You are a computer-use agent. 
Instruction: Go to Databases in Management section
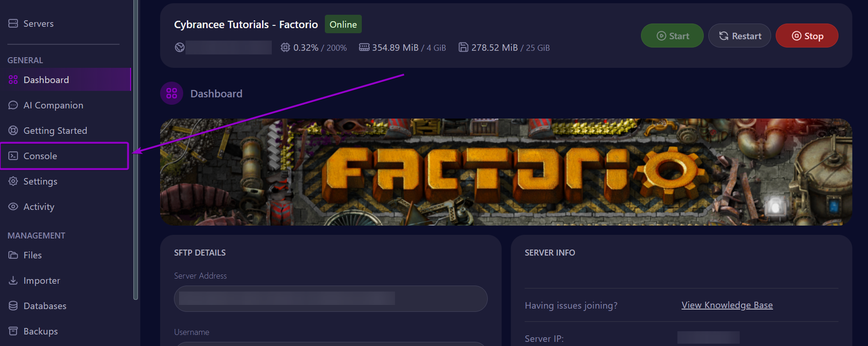(x=45, y=306)
